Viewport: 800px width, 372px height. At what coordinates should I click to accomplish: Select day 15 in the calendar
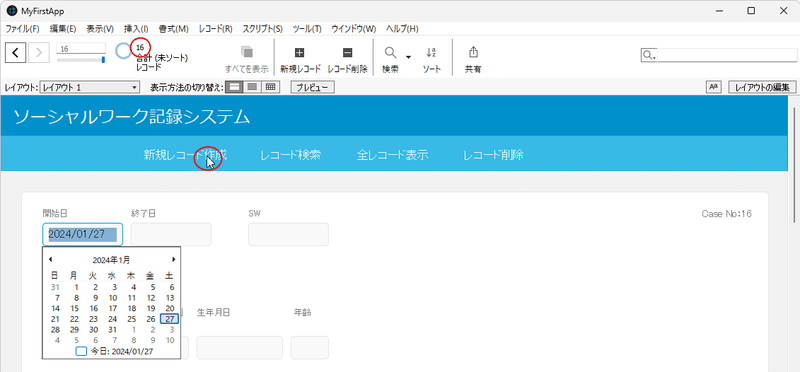coord(75,308)
